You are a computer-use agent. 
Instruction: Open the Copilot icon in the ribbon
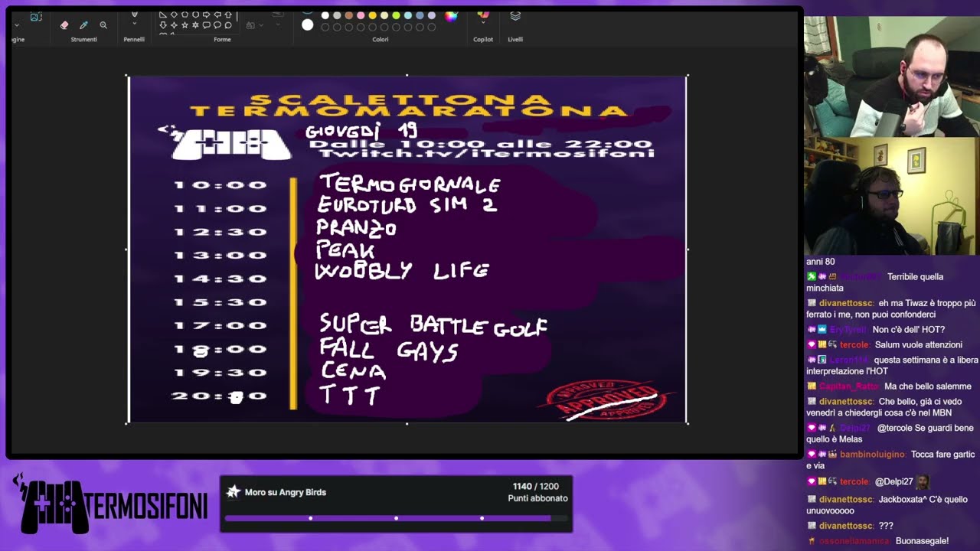[483, 15]
